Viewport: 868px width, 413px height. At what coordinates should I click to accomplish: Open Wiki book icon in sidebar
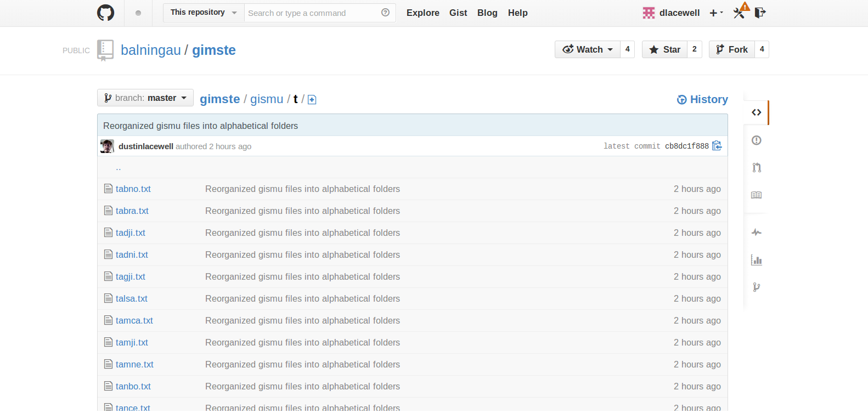click(x=756, y=195)
